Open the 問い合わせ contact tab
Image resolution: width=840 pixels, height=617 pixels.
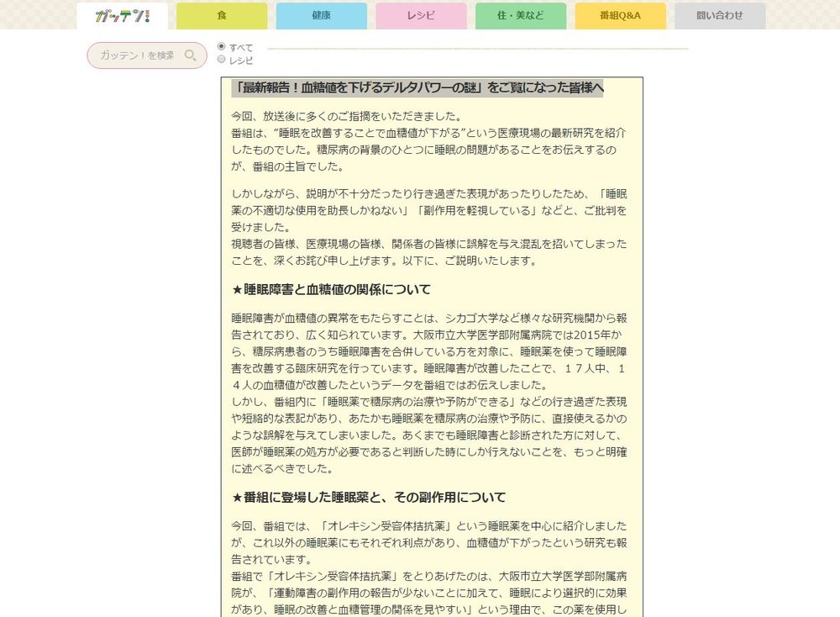(x=720, y=16)
